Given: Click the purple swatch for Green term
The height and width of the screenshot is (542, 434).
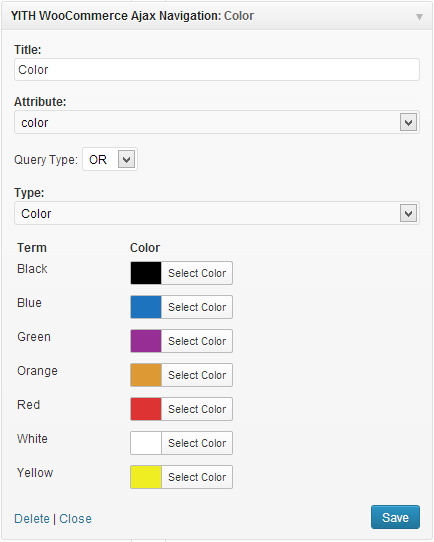Looking at the screenshot, I should click(146, 341).
